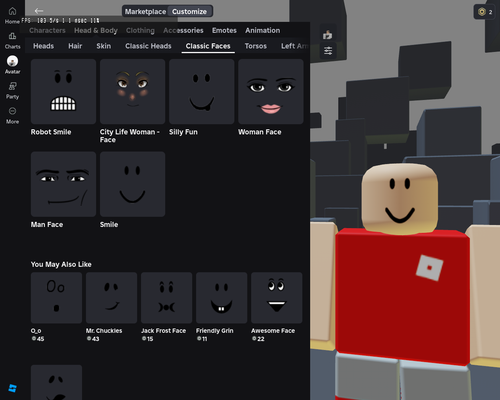
Task: Click the Silly Fun label
Action: point(183,132)
